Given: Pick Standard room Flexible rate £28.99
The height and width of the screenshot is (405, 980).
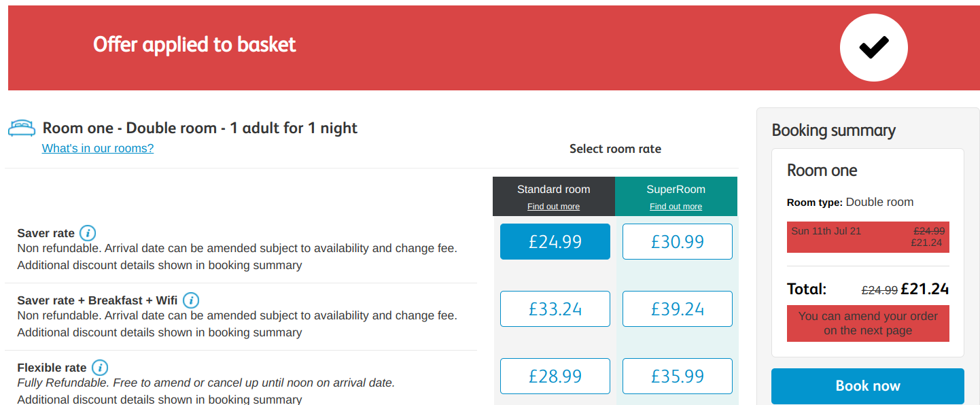Looking at the screenshot, I should pyautogui.click(x=555, y=376).
